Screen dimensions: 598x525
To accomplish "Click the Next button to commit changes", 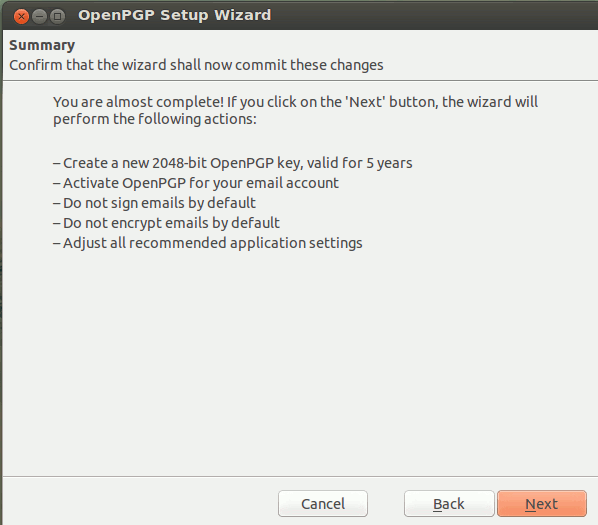I will pyautogui.click(x=542, y=504).
